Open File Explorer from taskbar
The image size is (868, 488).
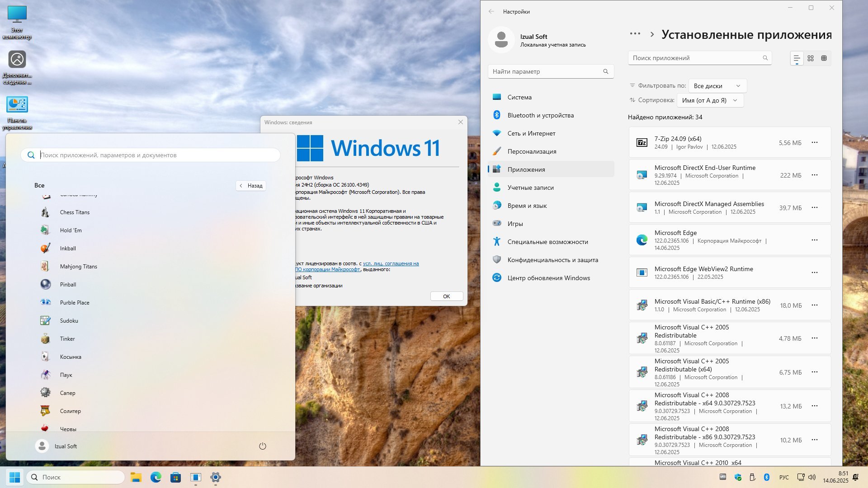tap(136, 477)
